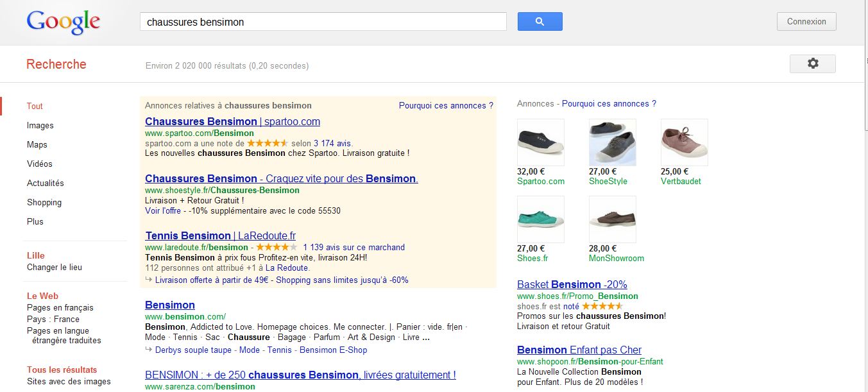
Task: Open the Craquez vite pour des Bensimon ad
Action: pos(282,179)
